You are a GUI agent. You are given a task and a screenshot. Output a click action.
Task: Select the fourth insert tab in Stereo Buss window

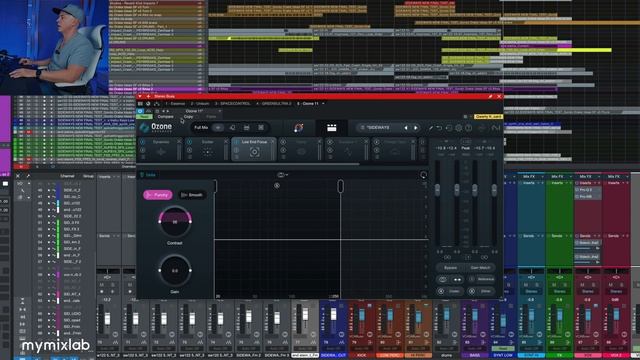273,104
